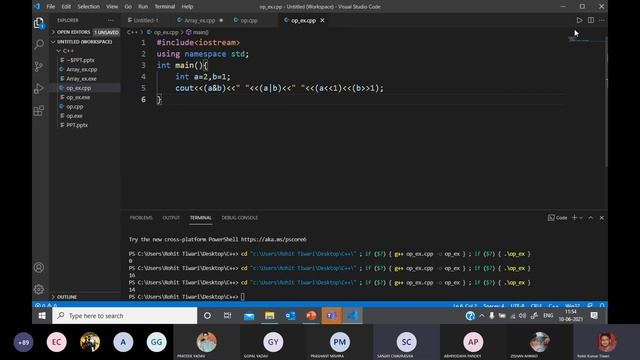
Task: Open the Help menu
Action: [187, 7]
